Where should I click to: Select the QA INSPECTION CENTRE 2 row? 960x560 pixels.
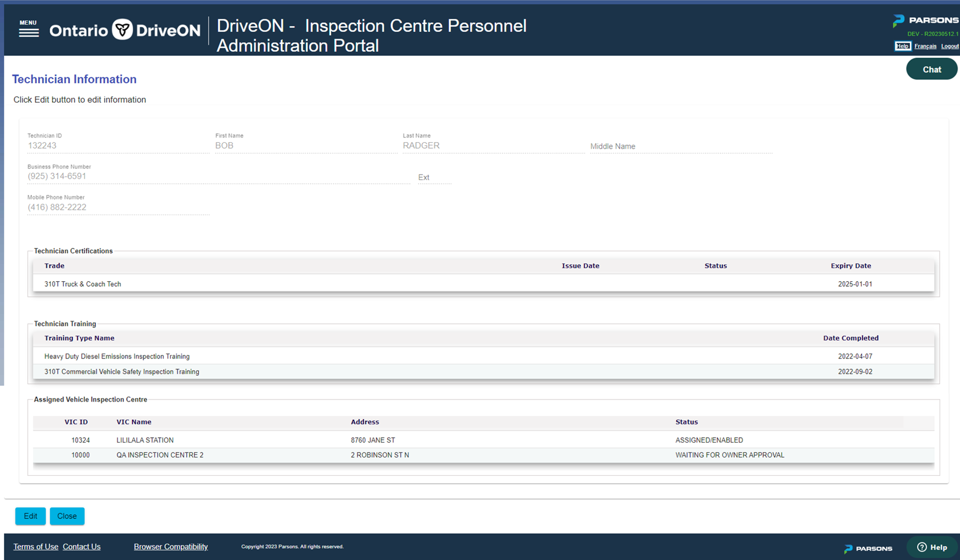(159, 455)
